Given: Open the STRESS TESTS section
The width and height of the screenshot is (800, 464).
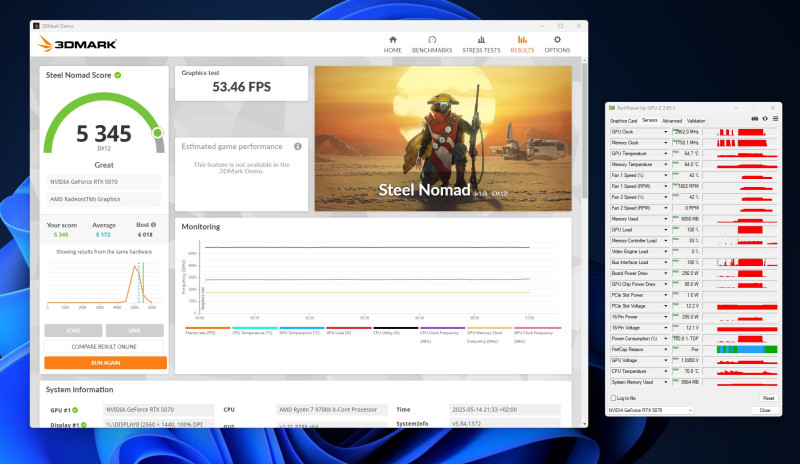Looking at the screenshot, I should (481, 44).
